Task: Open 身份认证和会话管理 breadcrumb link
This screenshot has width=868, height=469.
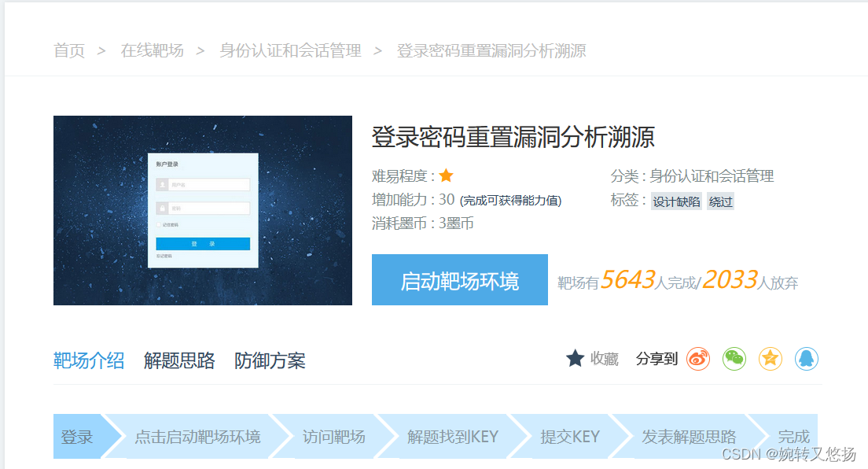Action: click(x=290, y=50)
